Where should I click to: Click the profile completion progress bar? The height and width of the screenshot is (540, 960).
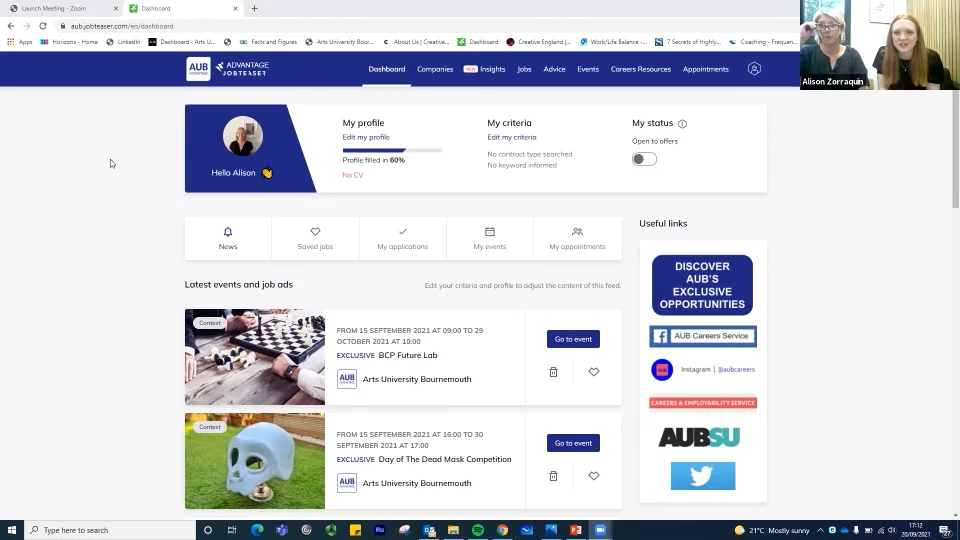pyautogui.click(x=392, y=150)
